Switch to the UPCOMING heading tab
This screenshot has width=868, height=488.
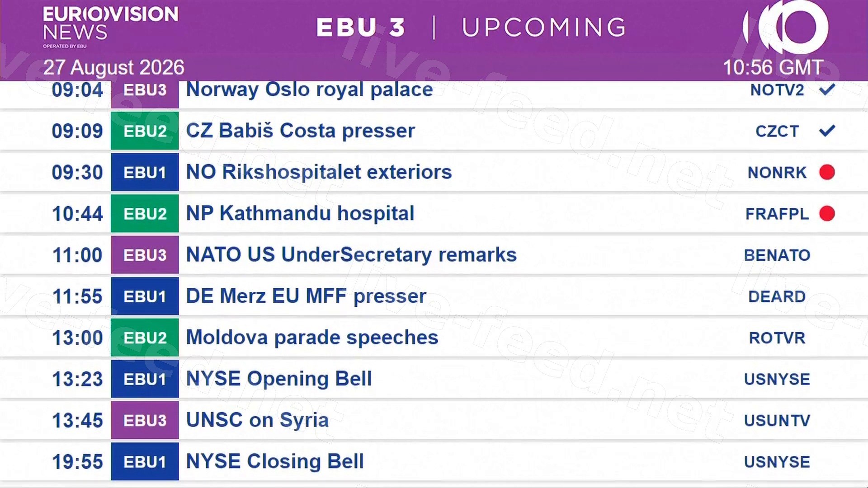tap(544, 27)
